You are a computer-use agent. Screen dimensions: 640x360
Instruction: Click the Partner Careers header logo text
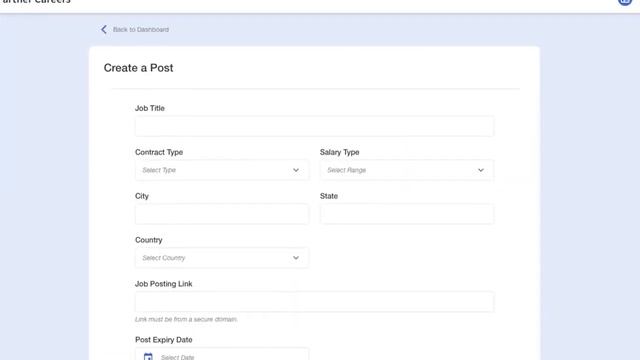tap(36, 2)
